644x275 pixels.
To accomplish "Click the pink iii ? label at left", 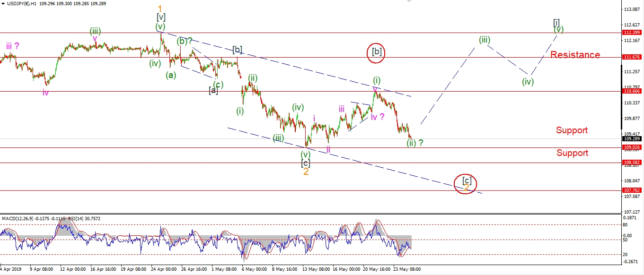I will (x=13, y=46).
